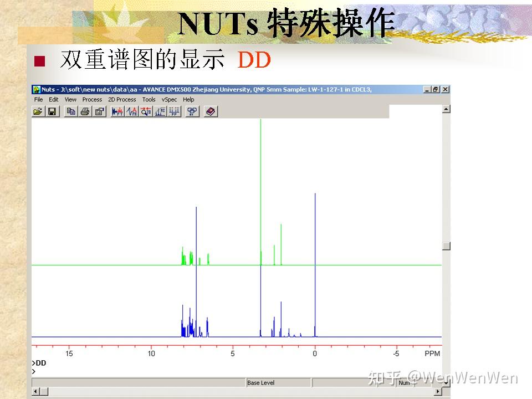Copy the spectrum to clipboard

[x=71, y=111]
